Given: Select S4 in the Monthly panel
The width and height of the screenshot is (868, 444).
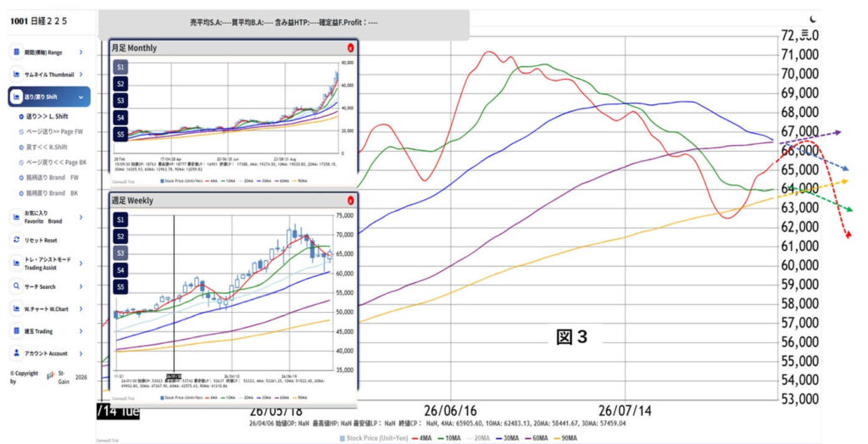Looking at the screenshot, I should (x=120, y=118).
